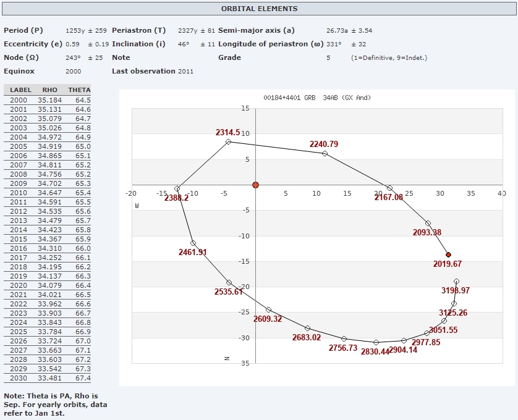
Task: Click the Last observation 2011 value
Action: (185, 71)
